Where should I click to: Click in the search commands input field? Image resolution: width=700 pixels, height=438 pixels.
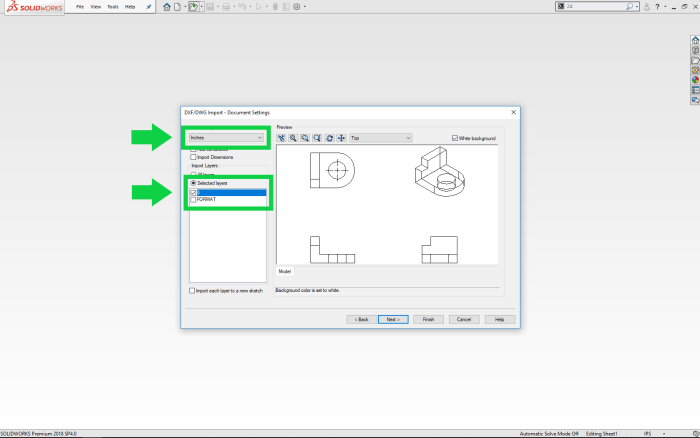click(x=595, y=7)
